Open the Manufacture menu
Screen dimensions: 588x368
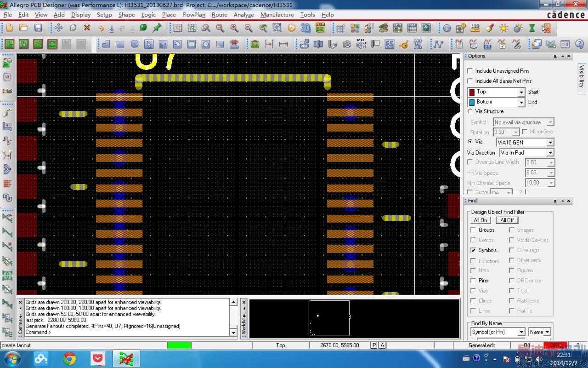click(x=277, y=15)
